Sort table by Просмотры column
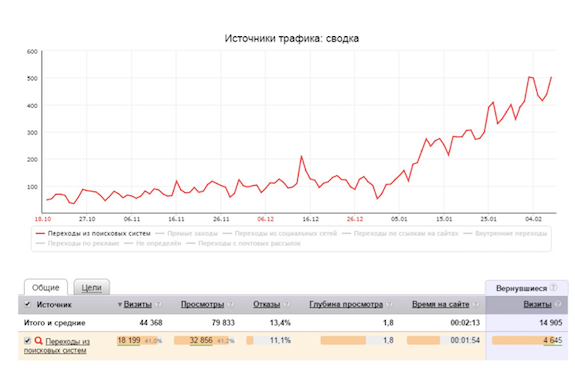Image resolution: width=575 pixels, height=371 pixels. (x=202, y=304)
